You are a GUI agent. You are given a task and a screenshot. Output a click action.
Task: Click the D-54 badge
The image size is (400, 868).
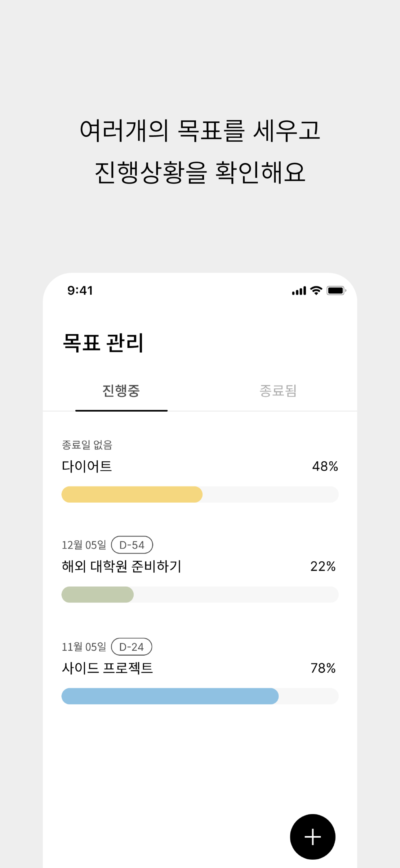pyautogui.click(x=132, y=545)
